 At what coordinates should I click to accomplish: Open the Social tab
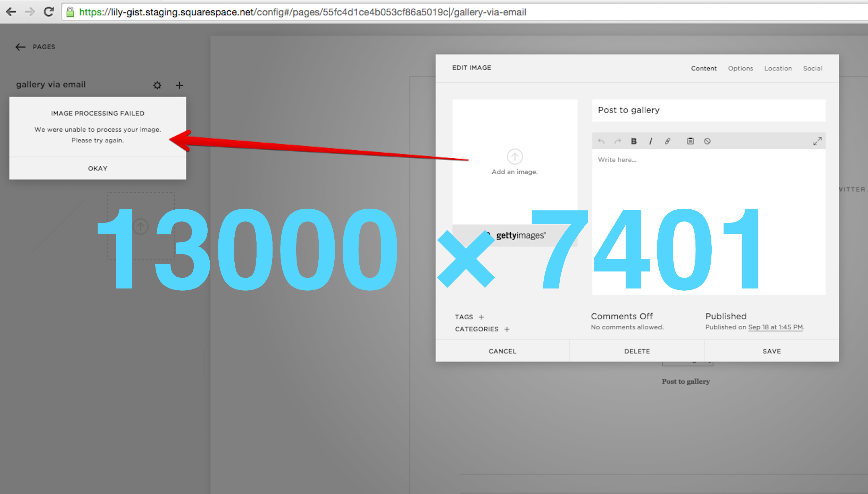pos(812,68)
